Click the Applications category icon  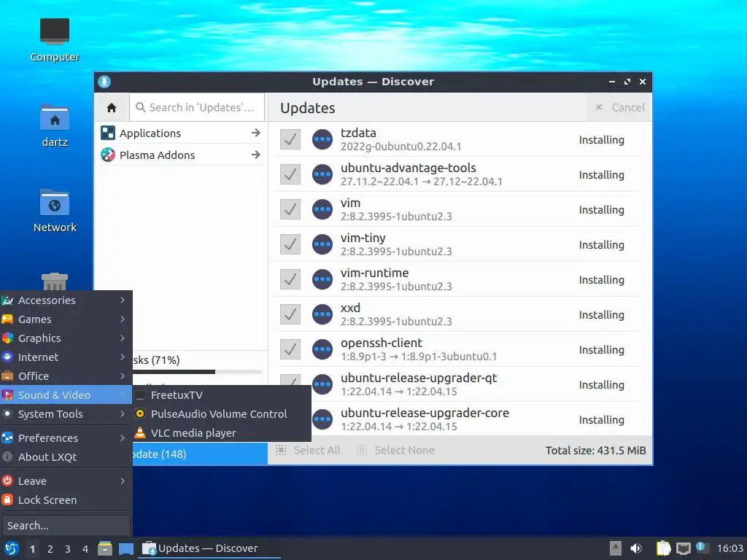[108, 133]
